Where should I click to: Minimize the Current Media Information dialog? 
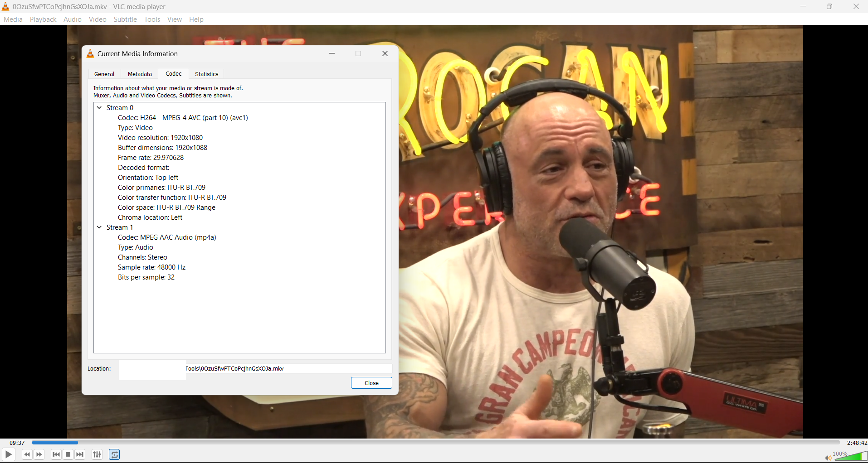click(332, 53)
